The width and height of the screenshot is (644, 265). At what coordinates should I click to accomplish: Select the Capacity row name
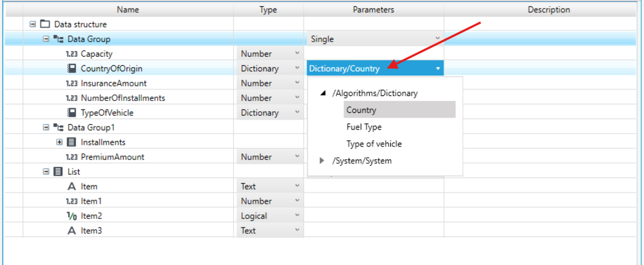click(x=97, y=54)
